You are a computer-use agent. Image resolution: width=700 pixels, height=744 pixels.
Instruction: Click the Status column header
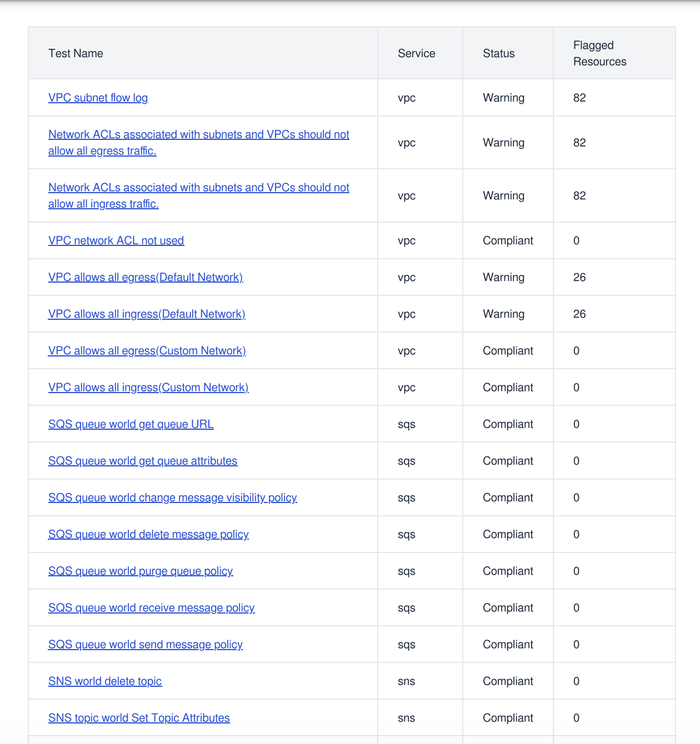499,53
